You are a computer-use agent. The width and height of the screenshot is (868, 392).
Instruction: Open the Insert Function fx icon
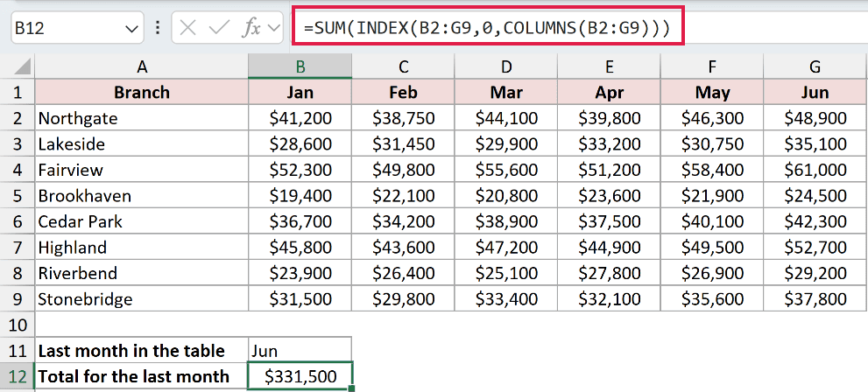(252, 28)
